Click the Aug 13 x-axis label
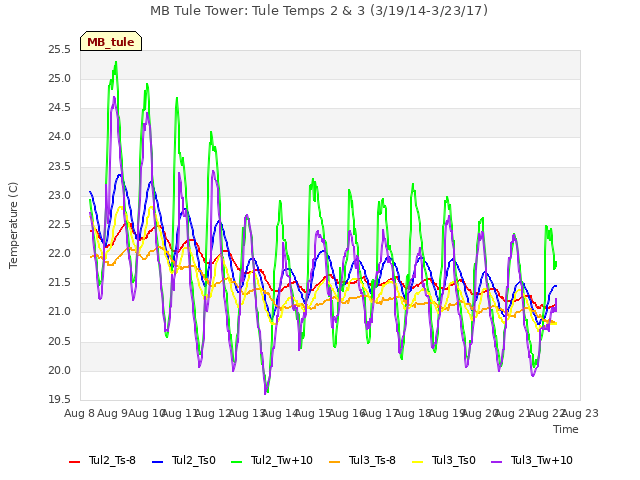The height and width of the screenshot is (480, 640). tap(247, 413)
